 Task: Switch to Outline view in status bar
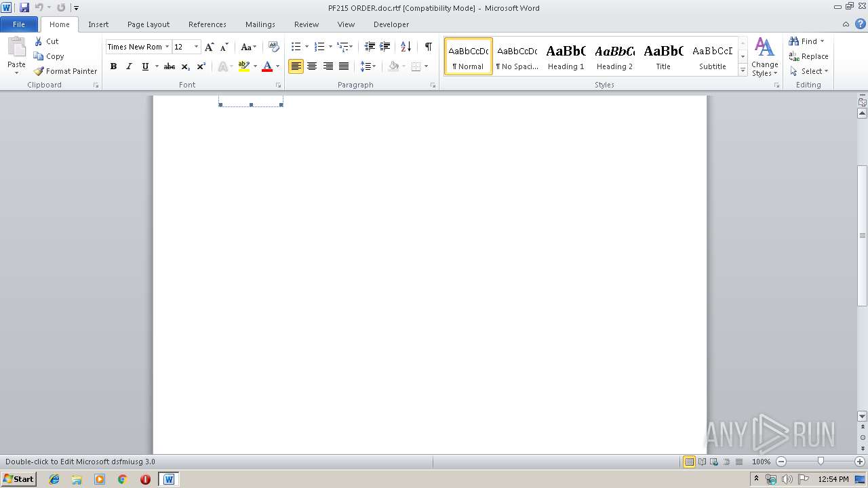(726, 462)
